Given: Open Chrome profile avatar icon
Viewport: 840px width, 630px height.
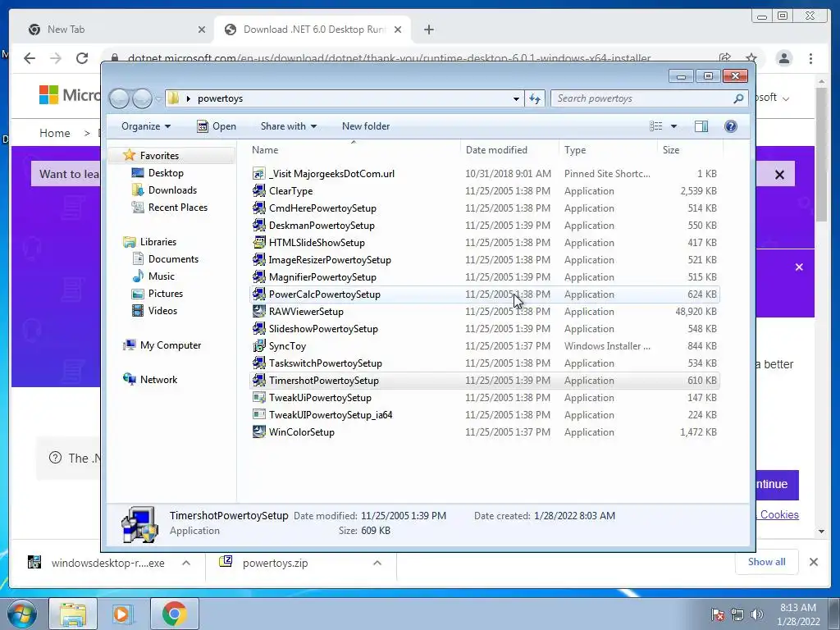Looking at the screenshot, I should coord(783,58).
